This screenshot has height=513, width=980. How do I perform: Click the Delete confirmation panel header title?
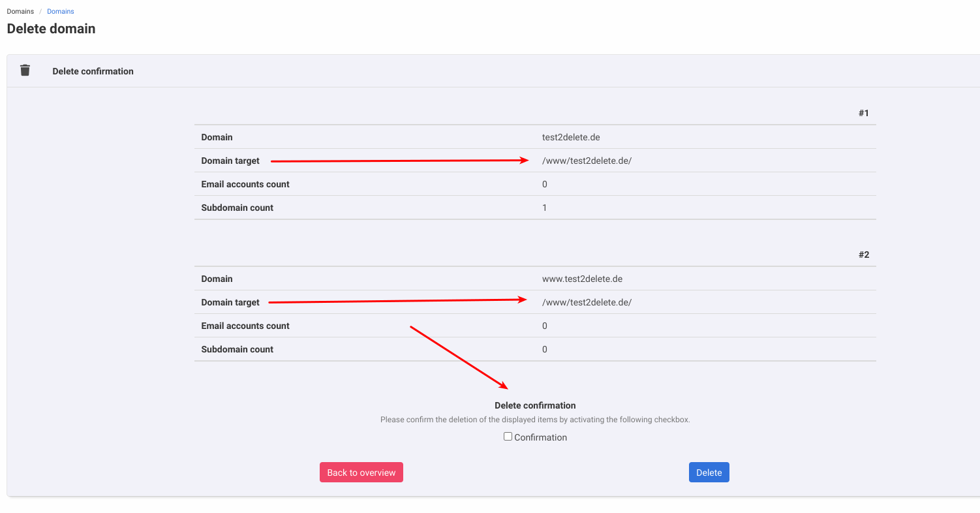coord(93,71)
